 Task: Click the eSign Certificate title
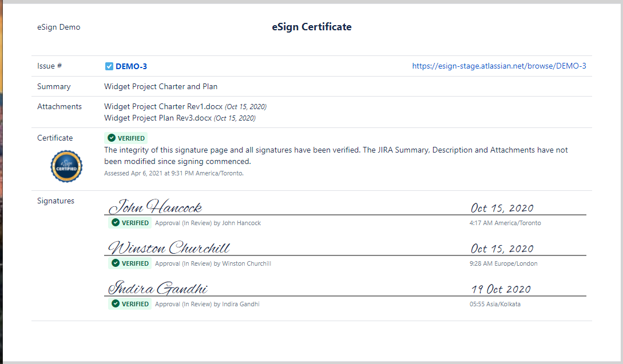click(x=312, y=27)
